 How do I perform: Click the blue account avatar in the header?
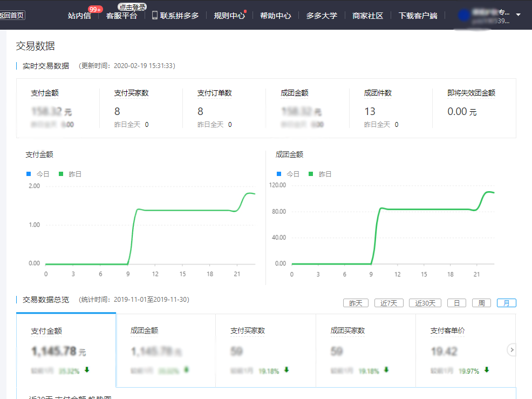pos(463,15)
